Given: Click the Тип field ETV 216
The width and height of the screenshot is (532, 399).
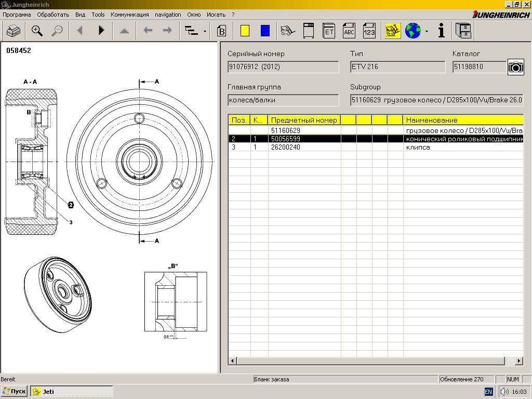Looking at the screenshot, I should coord(397,67).
